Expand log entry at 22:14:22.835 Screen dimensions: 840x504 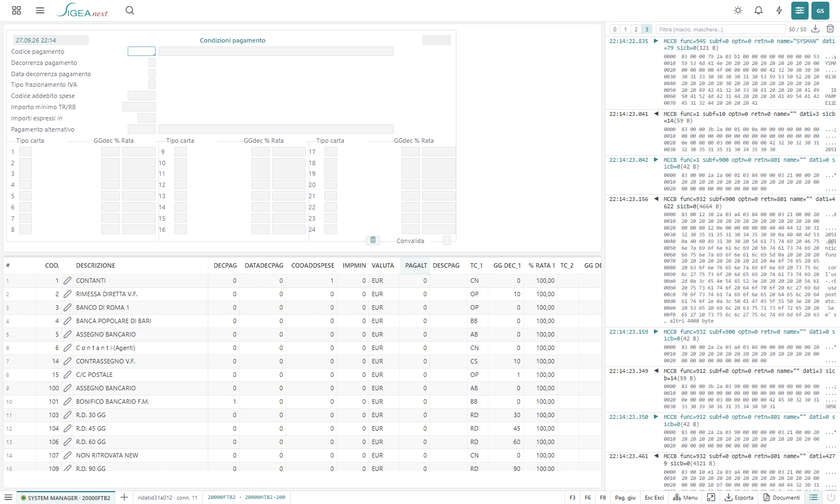(x=656, y=41)
